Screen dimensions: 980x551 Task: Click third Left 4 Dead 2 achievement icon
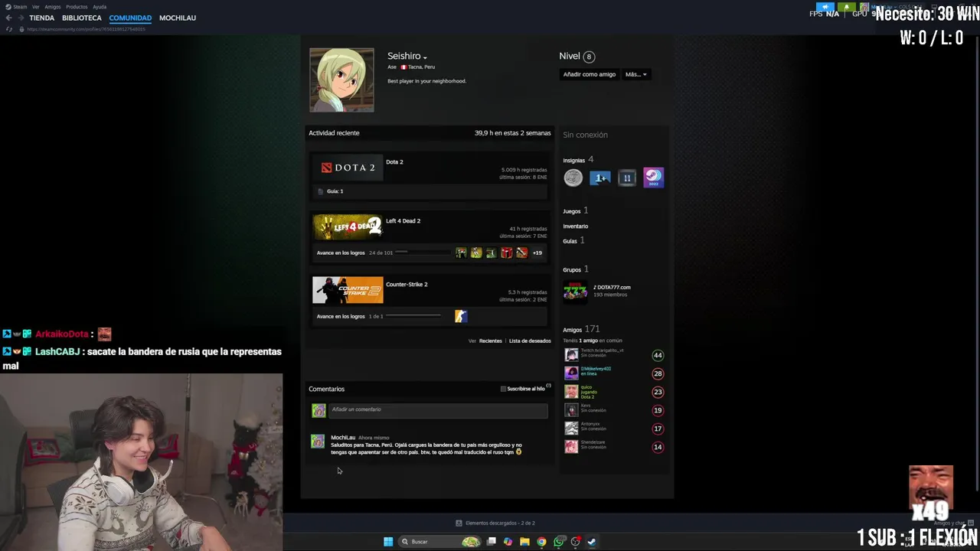tap(492, 253)
